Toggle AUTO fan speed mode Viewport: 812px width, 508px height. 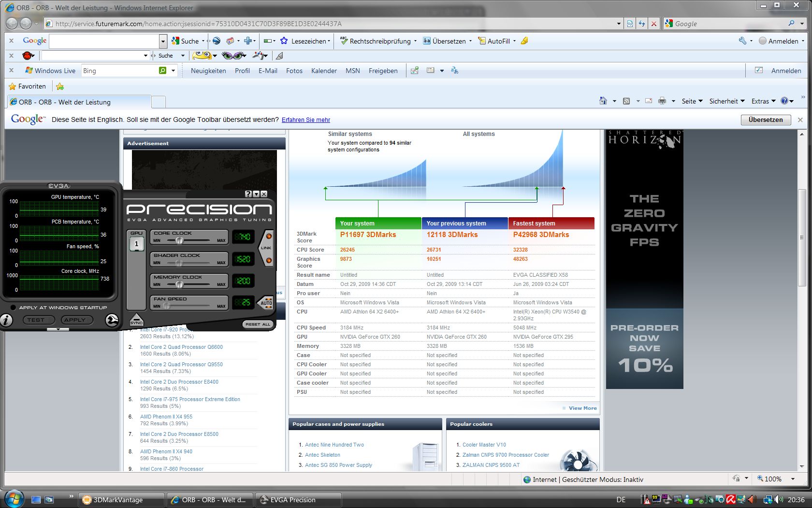266,303
